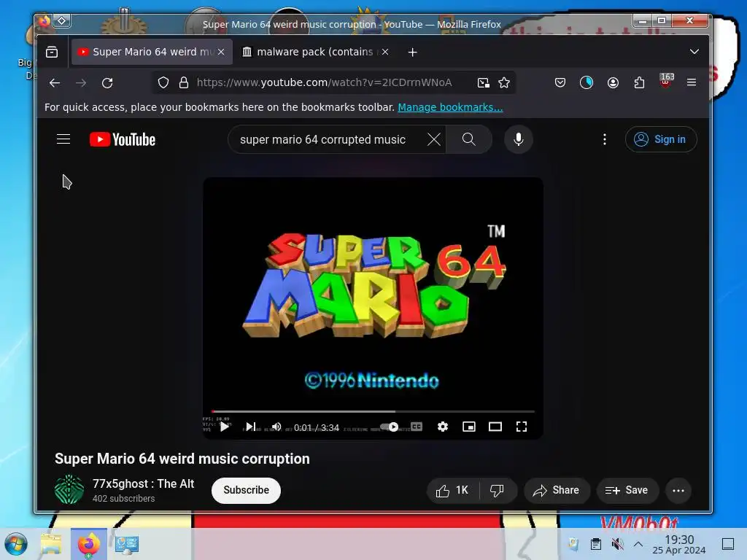Reload the current YouTube page
Image resolution: width=747 pixels, height=560 pixels.
pos(107,83)
